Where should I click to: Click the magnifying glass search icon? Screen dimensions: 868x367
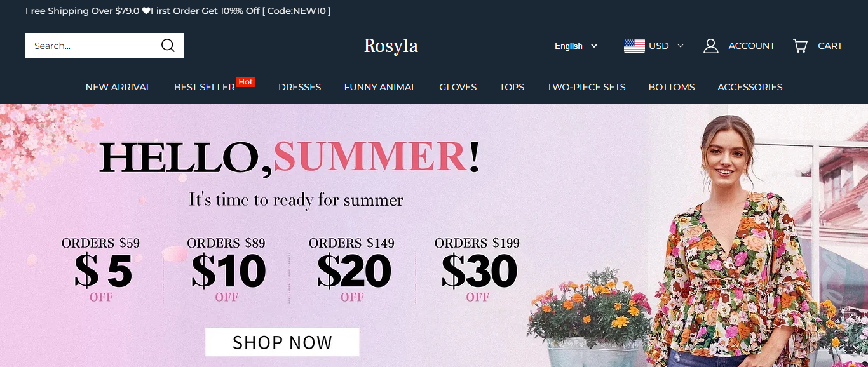pos(168,46)
